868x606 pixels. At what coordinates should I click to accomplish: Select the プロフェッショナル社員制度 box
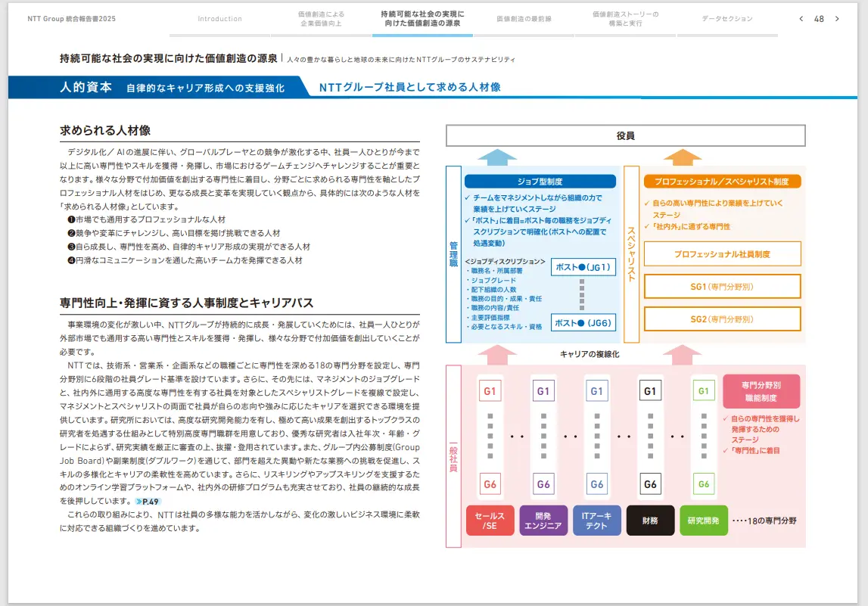tap(722, 253)
